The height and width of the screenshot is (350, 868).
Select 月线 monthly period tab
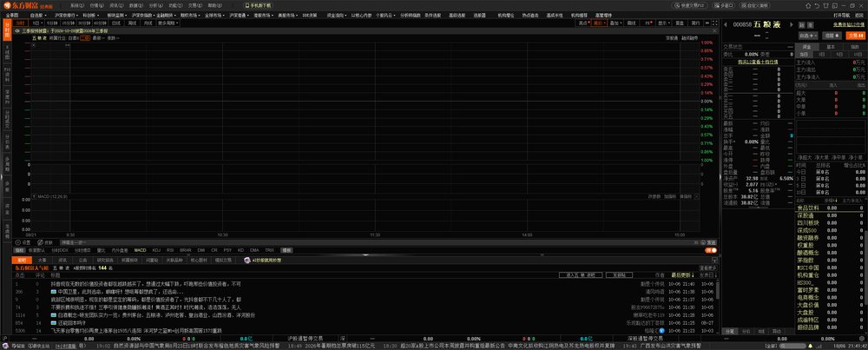(148, 23)
